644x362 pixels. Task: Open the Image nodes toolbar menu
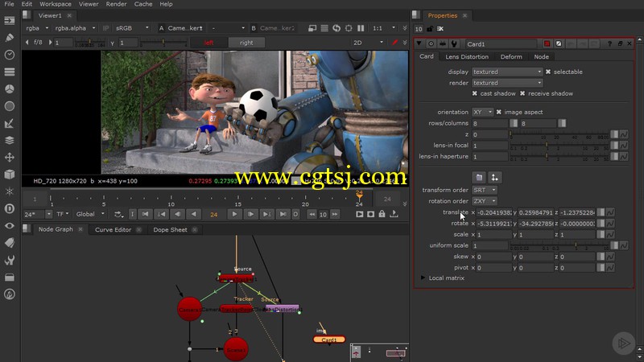coord(10,21)
